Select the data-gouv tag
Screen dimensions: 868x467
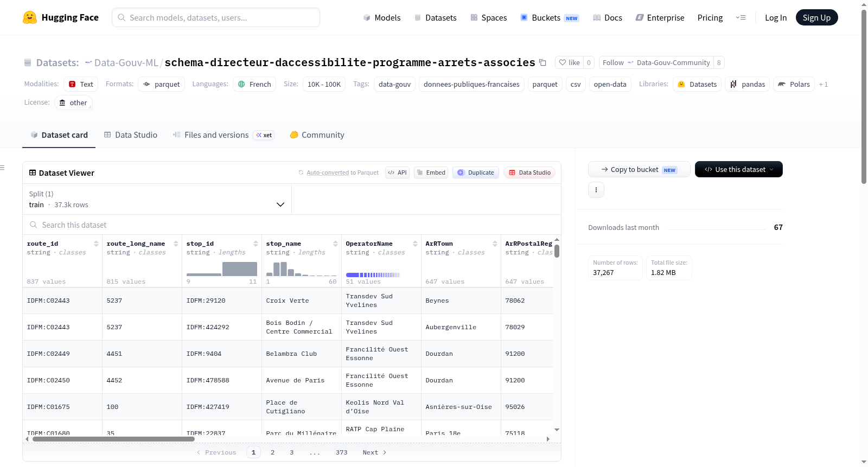point(394,84)
